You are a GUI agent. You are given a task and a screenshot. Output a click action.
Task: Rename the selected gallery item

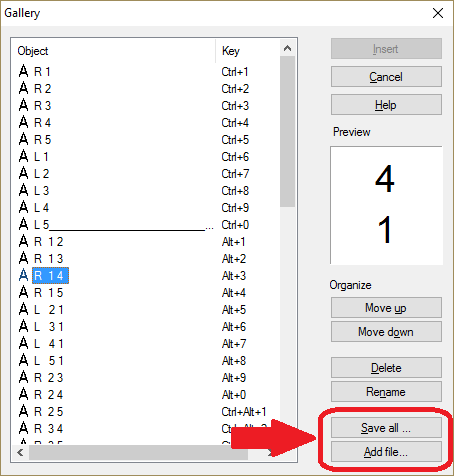(x=386, y=391)
